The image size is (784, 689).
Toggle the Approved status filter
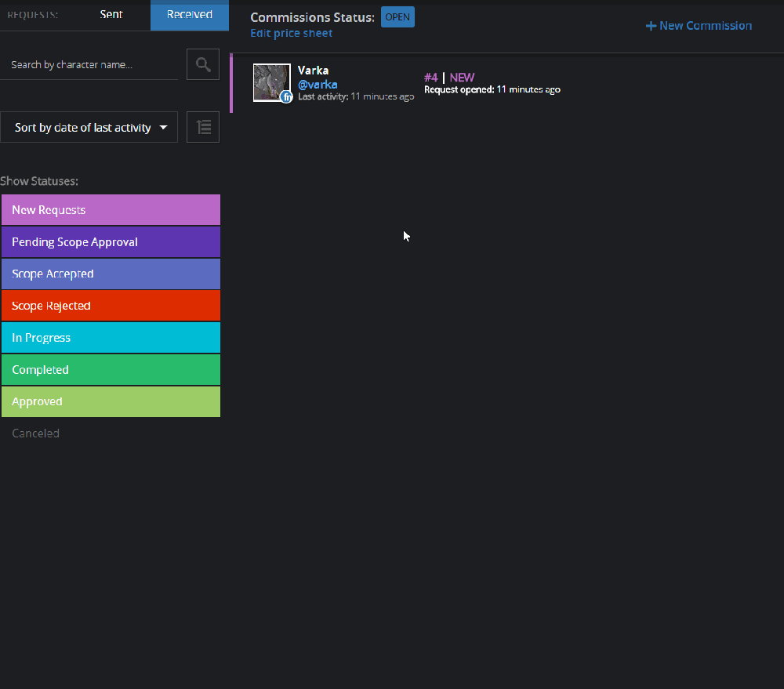[111, 401]
